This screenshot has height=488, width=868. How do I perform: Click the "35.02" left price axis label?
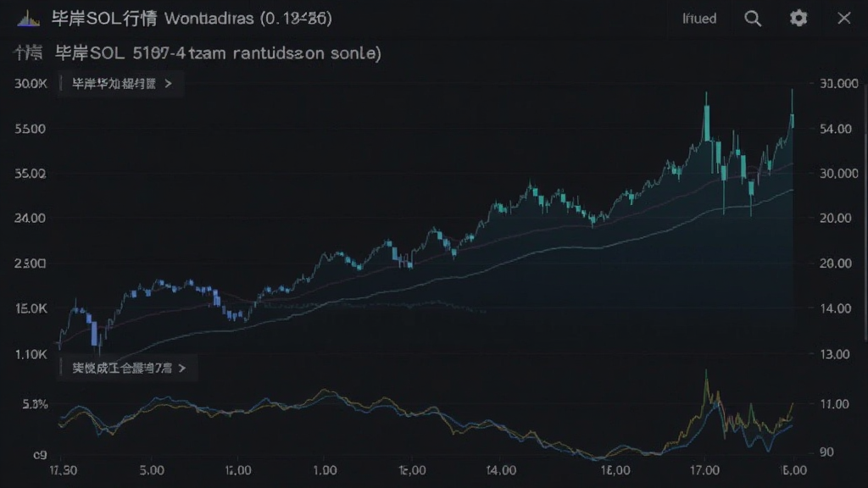(30, 174)
